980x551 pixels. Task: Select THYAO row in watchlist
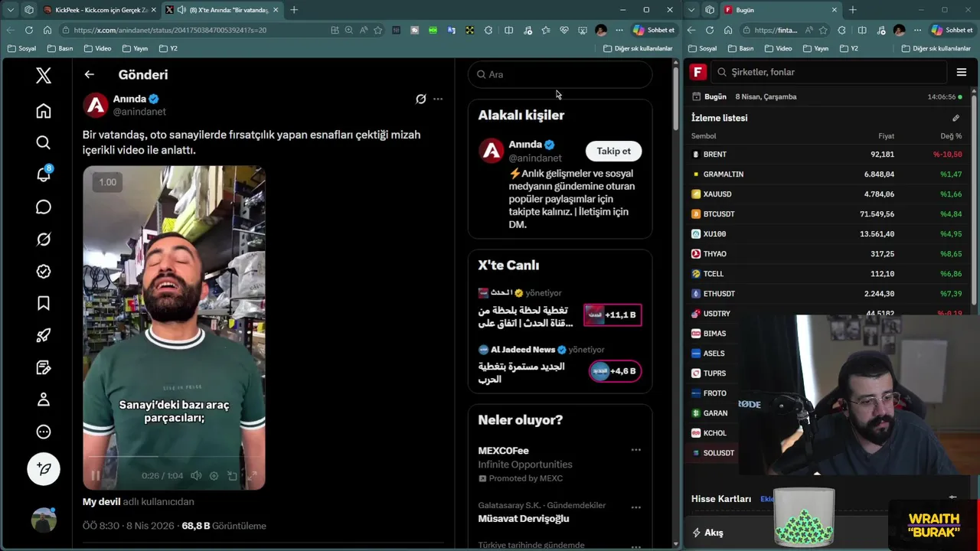[x=827, y=253]
